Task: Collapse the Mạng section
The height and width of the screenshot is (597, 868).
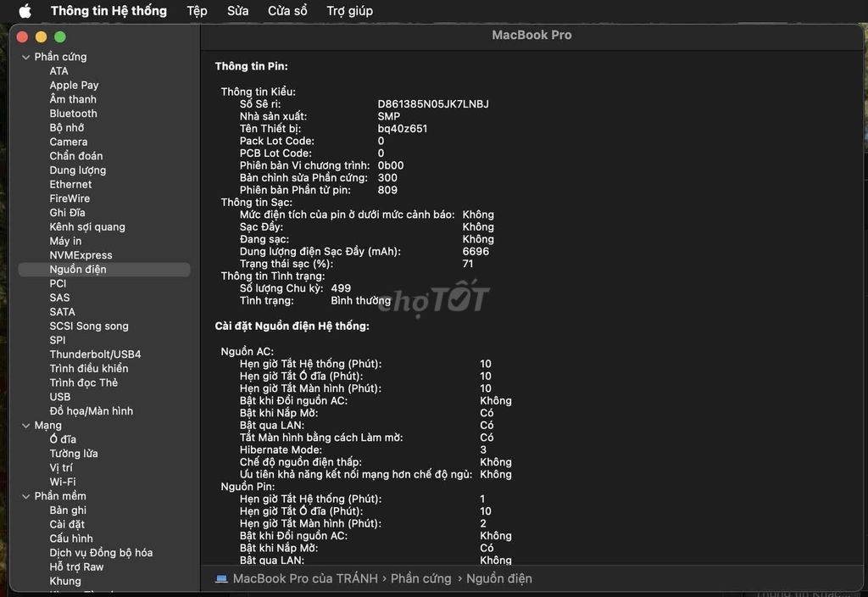Action: click(25, 426)
